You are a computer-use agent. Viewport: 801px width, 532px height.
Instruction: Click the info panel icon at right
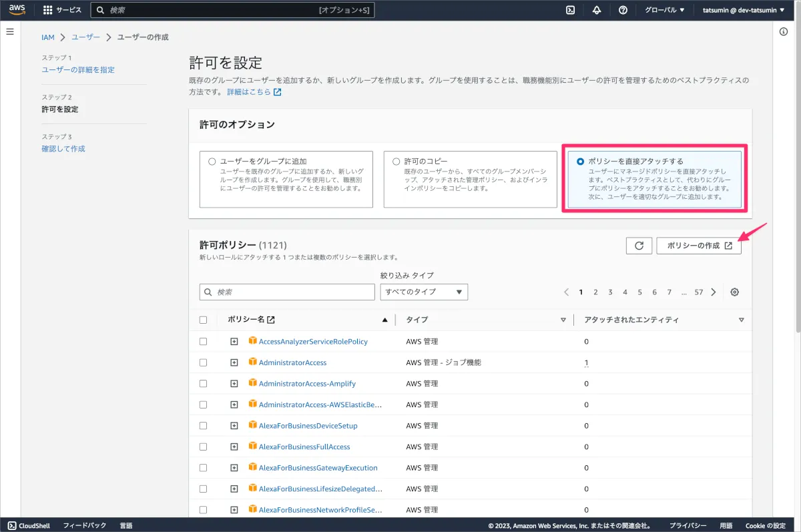point(784,32)
